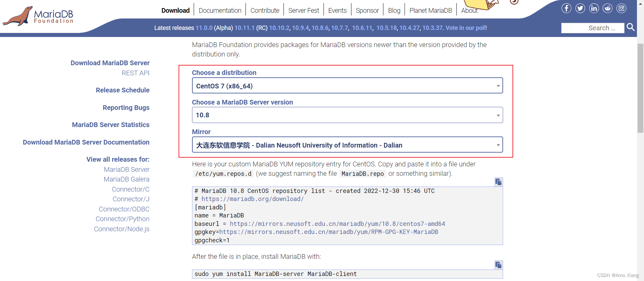Click the Vote in our poll link
644x281 pixels.
[x=466, y=28]
